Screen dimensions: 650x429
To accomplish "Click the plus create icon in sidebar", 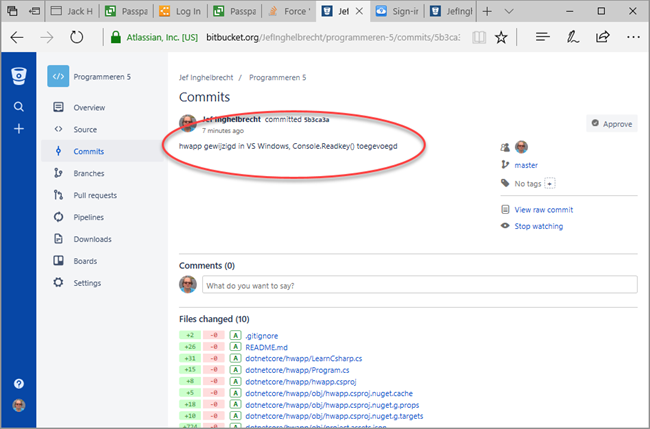I will point(19,129).
